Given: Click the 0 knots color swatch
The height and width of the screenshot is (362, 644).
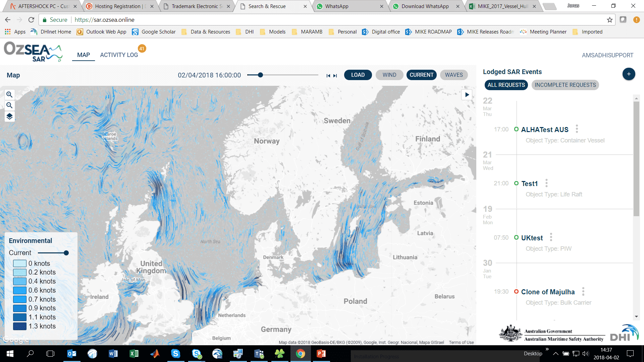Looking at the screenshot, I should click(x=20, y=263).
